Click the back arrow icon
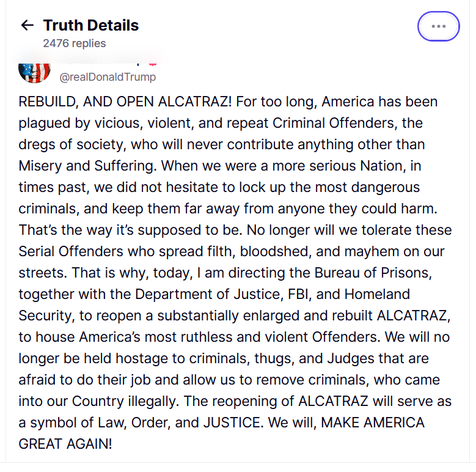The image size is (476, 472). [27, 26]
